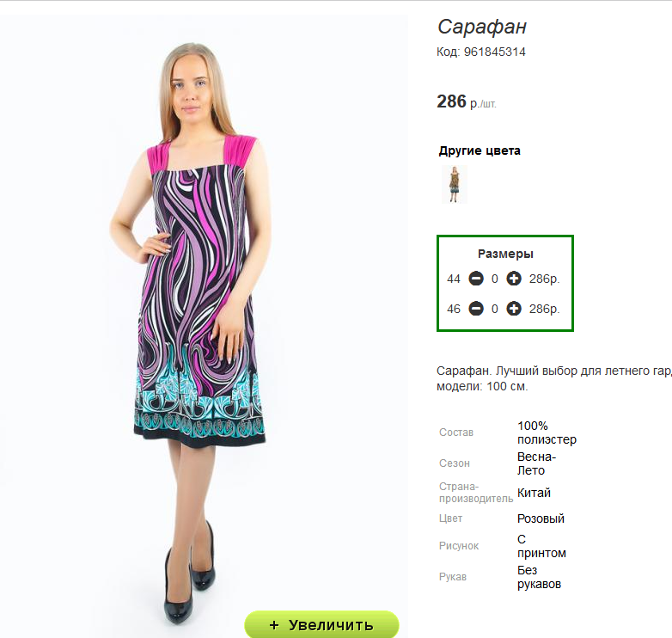Increase quantity for size 44
This screenshot has height=638, width=672.
(x=513, y=279)
